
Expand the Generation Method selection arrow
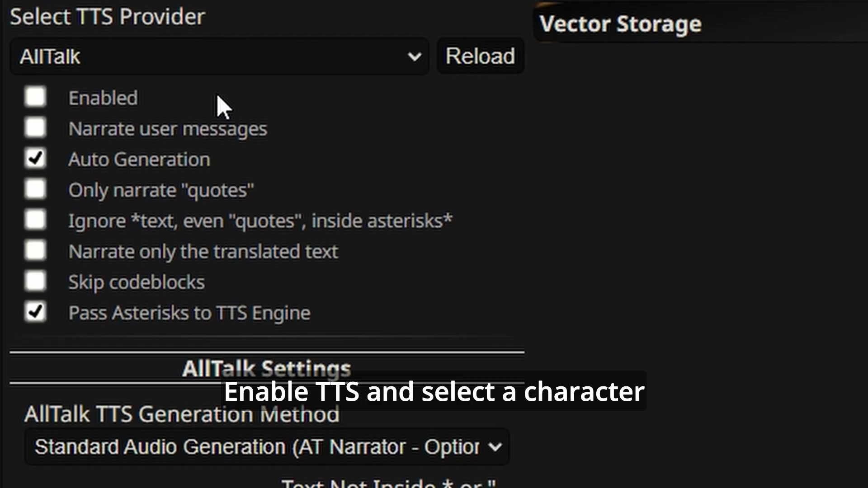coord(495,446)
